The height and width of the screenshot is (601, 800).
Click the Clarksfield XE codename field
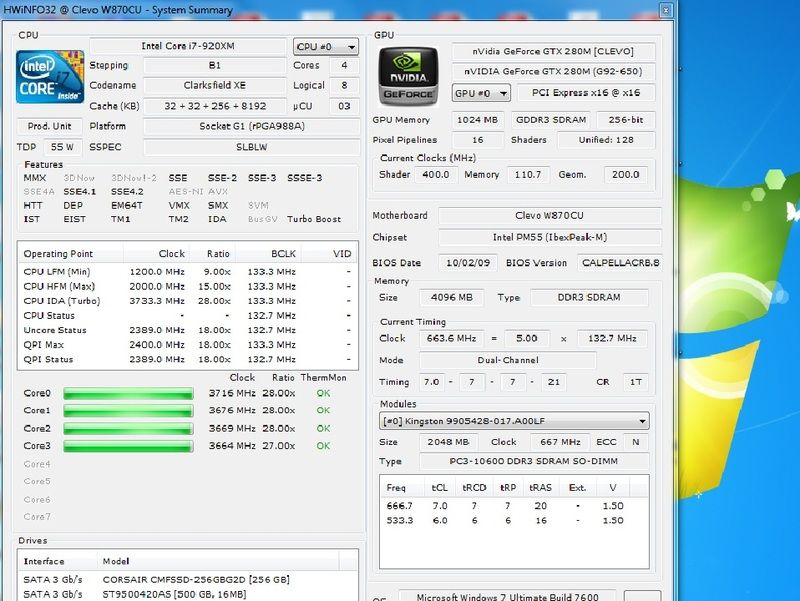[214, 85]
